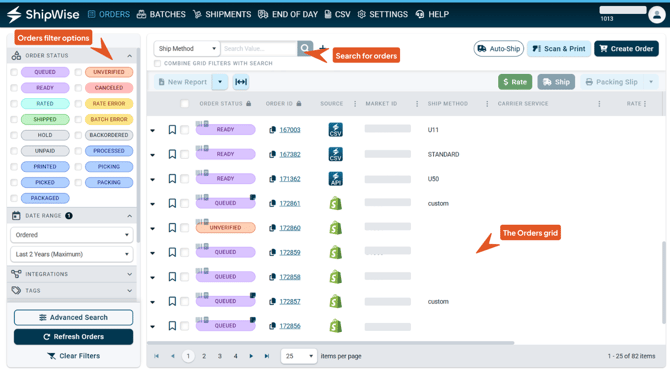
Task: Bookmark order 172861
Action: click(x=172, y=203)
